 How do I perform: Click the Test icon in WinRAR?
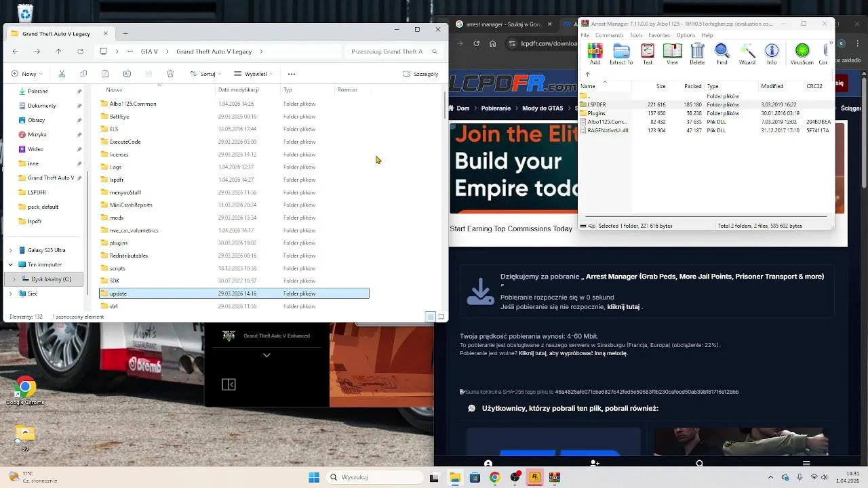(648, 51)
